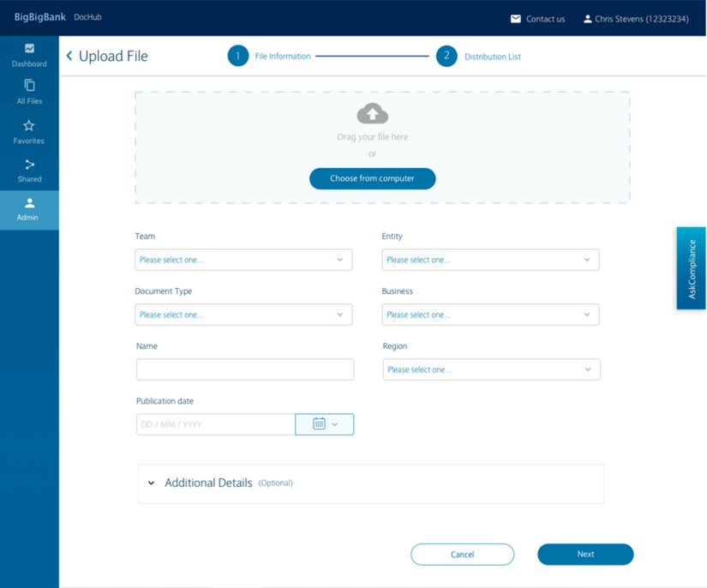Click into the Name input field
707x588 pixels.
pos(245,369)
